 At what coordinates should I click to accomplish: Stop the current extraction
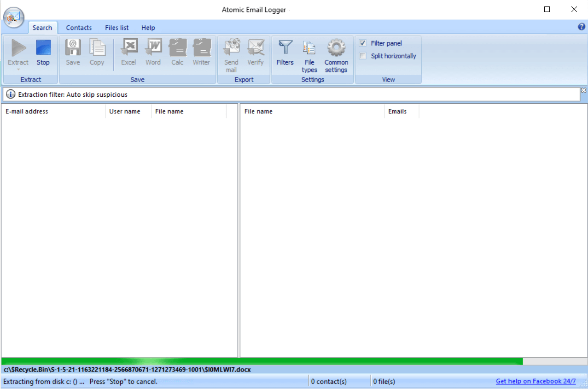pos(43,53)
